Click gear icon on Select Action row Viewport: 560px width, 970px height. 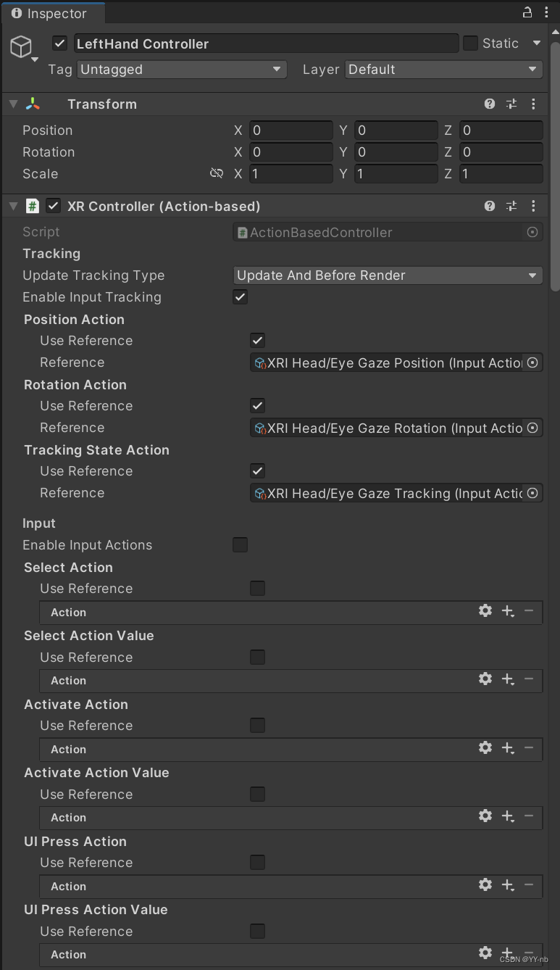[485, 610]
